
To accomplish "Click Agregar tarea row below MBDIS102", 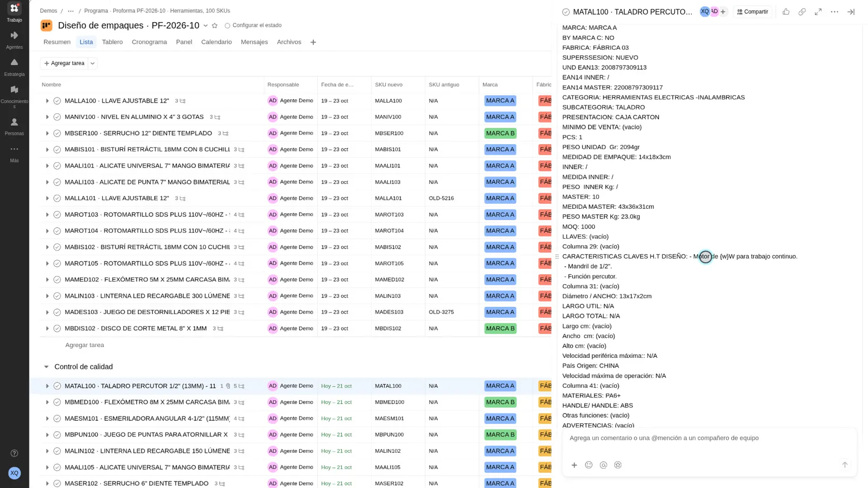I will (85, 345).
